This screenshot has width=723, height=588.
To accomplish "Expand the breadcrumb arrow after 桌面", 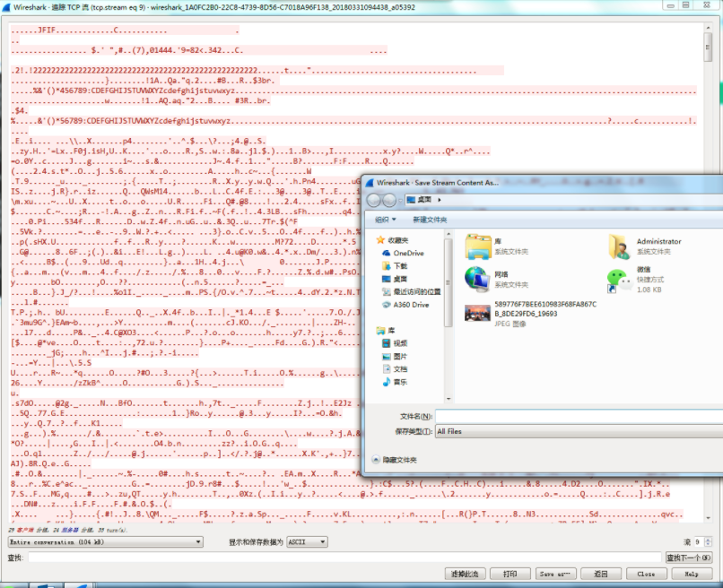I will [440, 200].
